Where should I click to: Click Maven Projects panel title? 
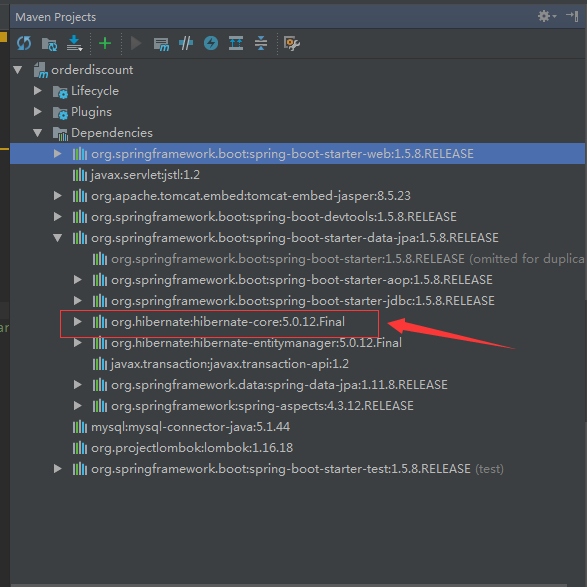point(55,17)
